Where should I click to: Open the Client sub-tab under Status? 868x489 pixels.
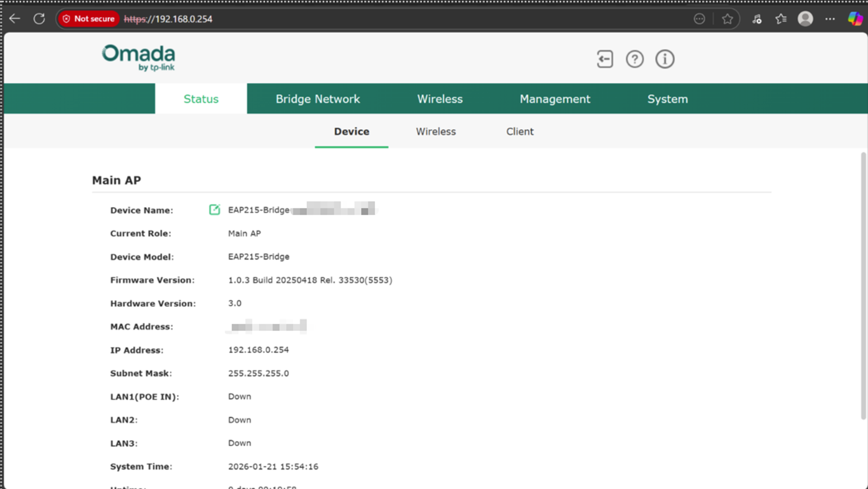tap(520, 131)
